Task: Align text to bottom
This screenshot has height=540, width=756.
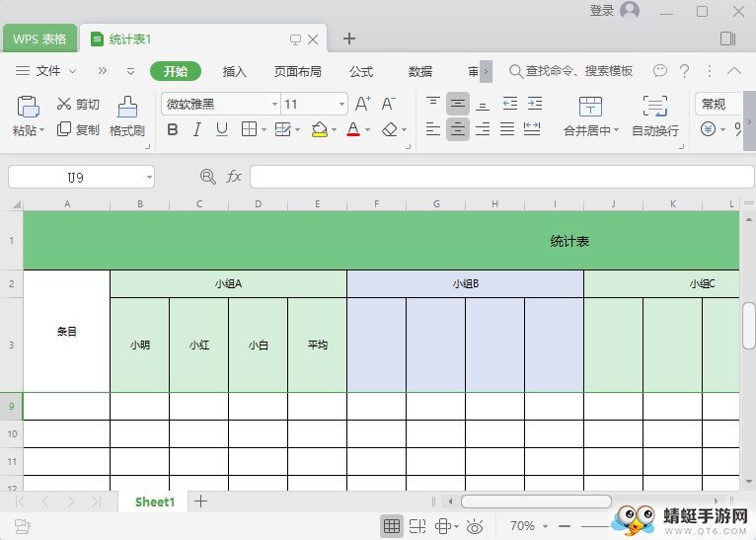Action: point(483,104)
